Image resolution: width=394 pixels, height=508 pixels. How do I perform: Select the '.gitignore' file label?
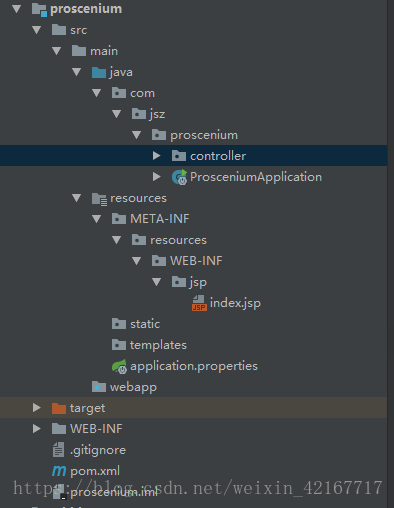[x=98, y=450]
